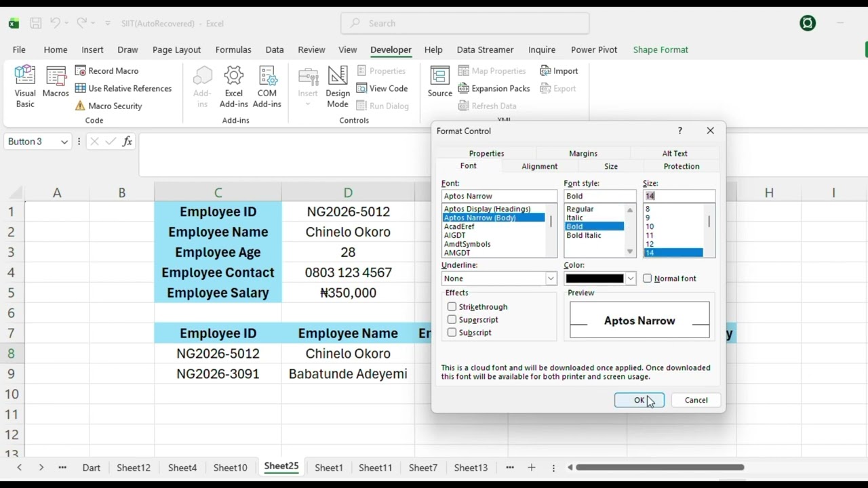The image size is (868, 488).
Task: Toggle Design Mode
Action: (338, 87)
